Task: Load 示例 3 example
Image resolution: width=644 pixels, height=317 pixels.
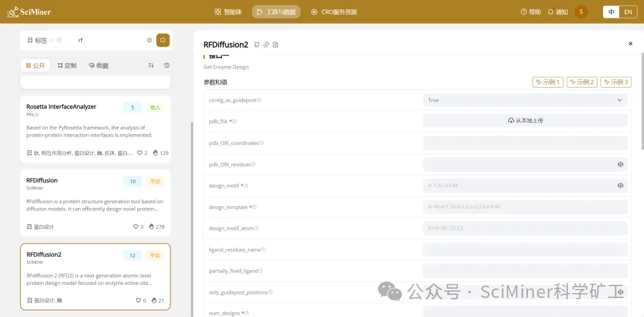Action: tap(616, 82)
